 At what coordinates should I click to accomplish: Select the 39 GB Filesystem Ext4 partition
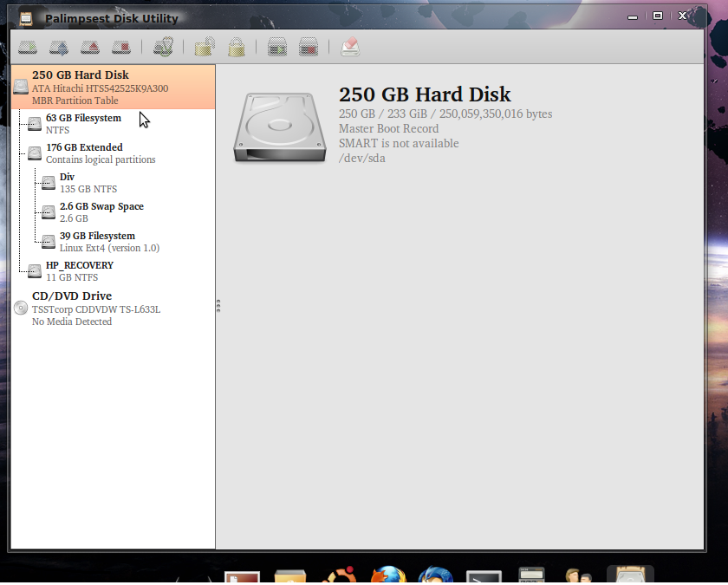click(113, 242)
